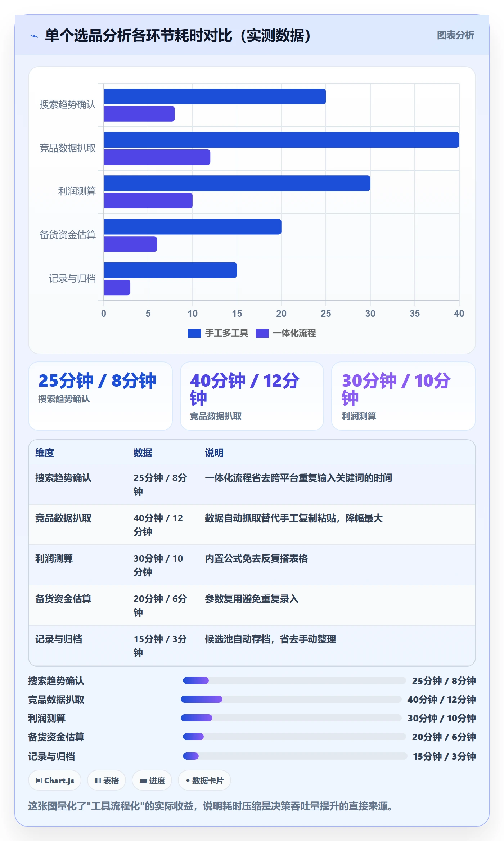Click the 进度 tag chip
This screenshot has height=841, width=504.
pyautogui.click(x=152, y=781)
